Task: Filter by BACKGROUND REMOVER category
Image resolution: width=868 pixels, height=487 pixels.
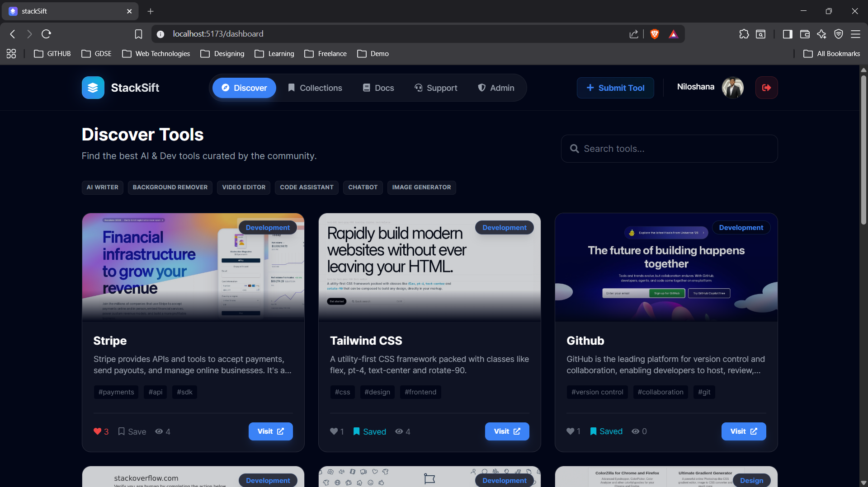Action: (170, 187)
